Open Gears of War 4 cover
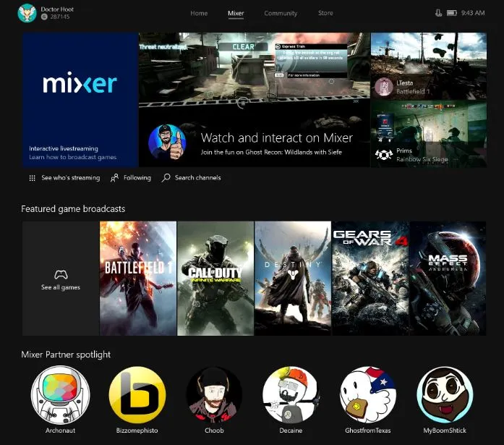Image resolution: width=504 pixels, height=445 pixels. (x=370, y=279)
